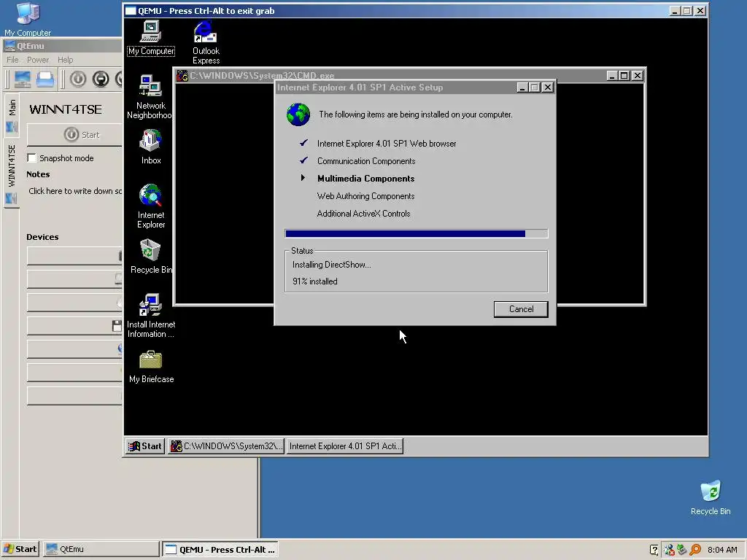Viewport: 747px width, 560px height.
Task: Click the new virtual machine toolbar icon in QtEmu
Action: 23,79
